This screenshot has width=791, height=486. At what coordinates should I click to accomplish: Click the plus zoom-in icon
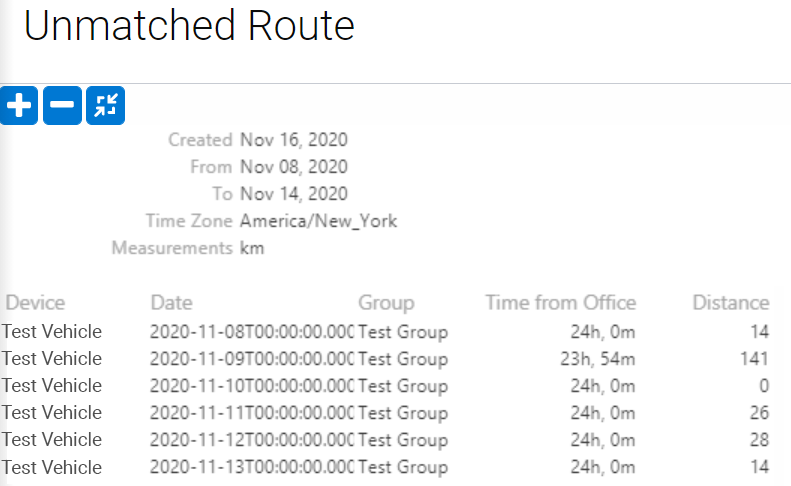point(19,105)
